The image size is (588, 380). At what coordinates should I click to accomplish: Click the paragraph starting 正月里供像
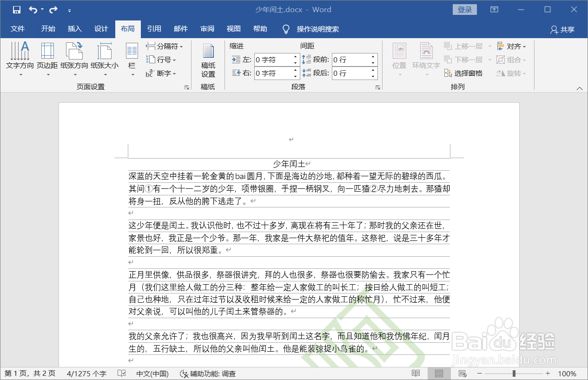click(289, 293)
